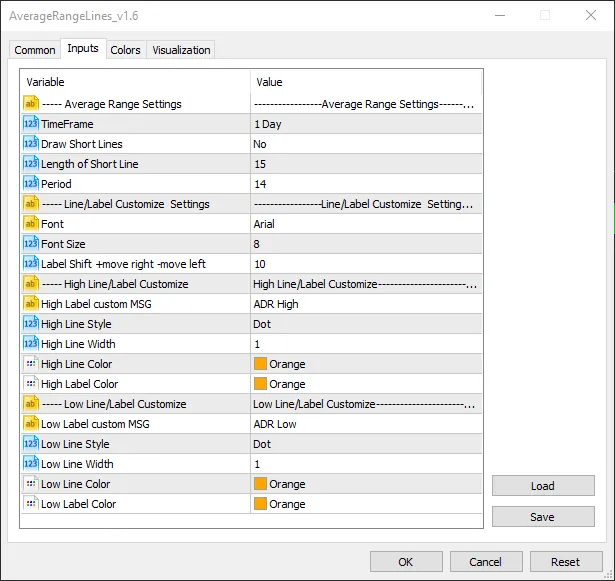Open the Colors tab
Image resolution: width=615 pixels, height=581 pixels.
pos(125,50)
